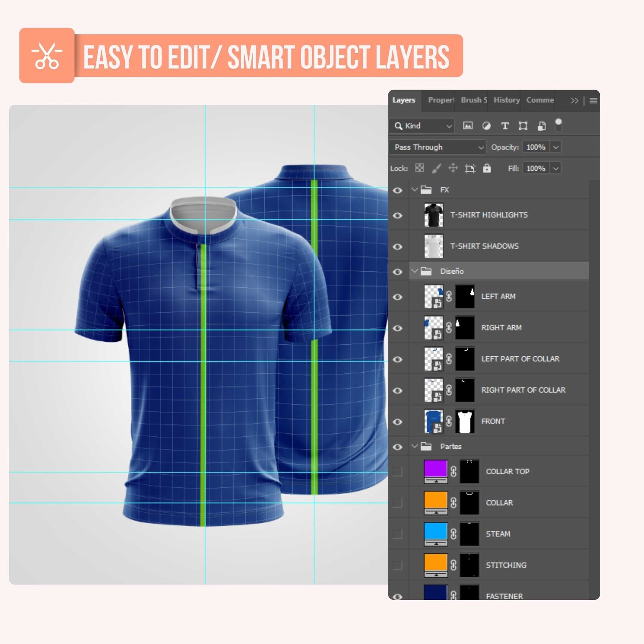The width and height of the screenshot is (644, 644).
Task: Open the Pass Through blend mode dropdown
Action: point(438,147)
